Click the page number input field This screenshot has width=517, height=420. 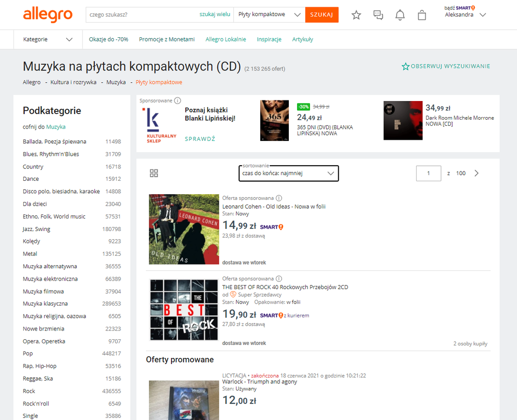[429, 173]
